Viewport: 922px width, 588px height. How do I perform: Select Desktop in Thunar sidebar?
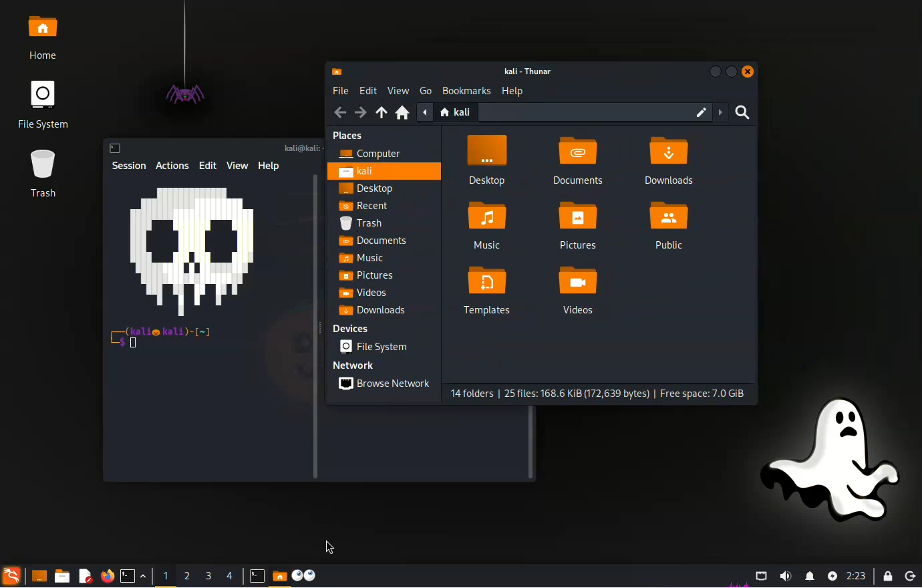point(384,188)
